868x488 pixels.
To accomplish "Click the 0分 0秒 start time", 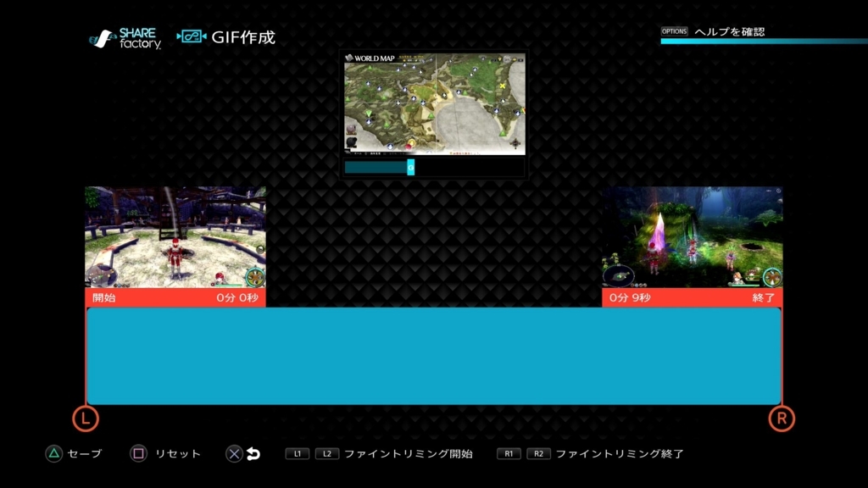I will (237, 297).
